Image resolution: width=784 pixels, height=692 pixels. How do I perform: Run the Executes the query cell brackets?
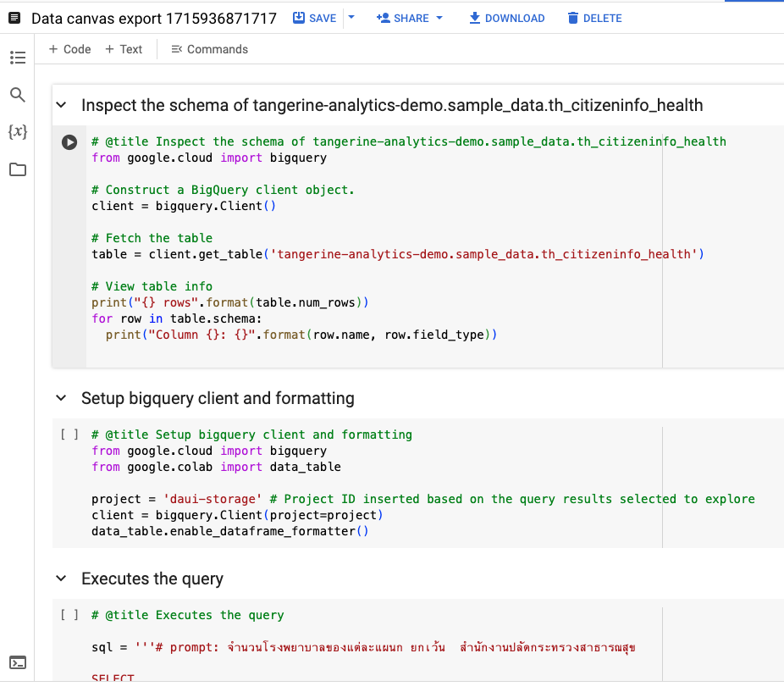69,615
